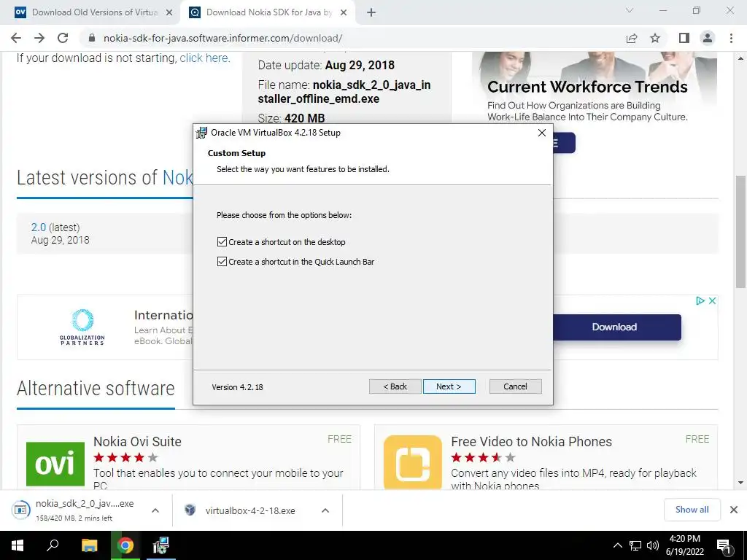Select the Download Nokia SDK for Java tab
The image size is (747, 560).
tap(268, 12)
